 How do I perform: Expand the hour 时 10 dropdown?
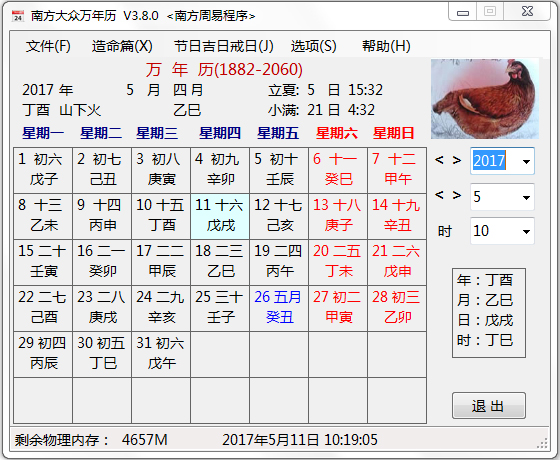[526, 231]
